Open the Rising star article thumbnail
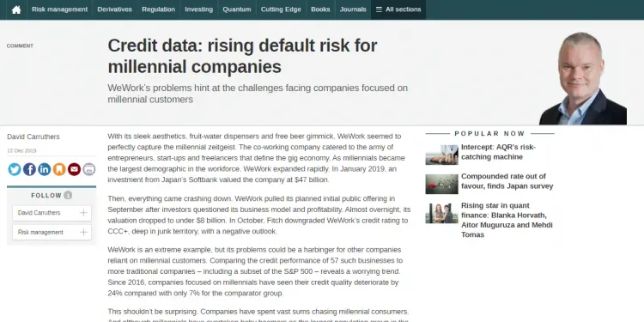Screen dimensions: 644x322 (441, 214)
